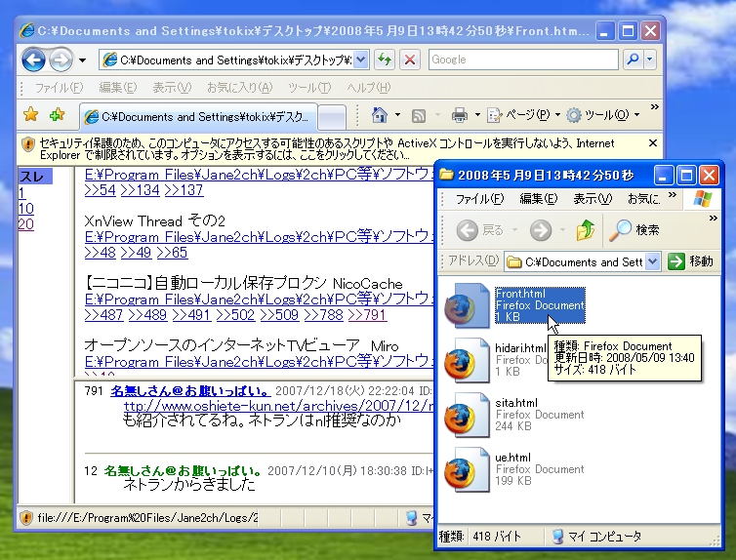Click the Windows flag logo in folder window

[x=702, y=199]
